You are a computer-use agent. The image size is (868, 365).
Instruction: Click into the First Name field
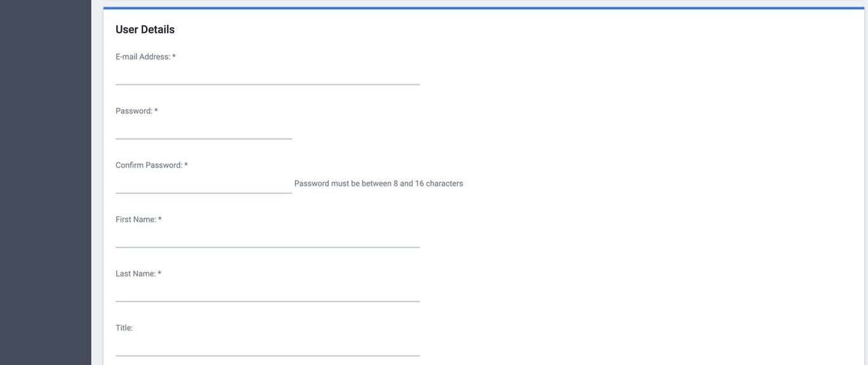tap(267, 239)
